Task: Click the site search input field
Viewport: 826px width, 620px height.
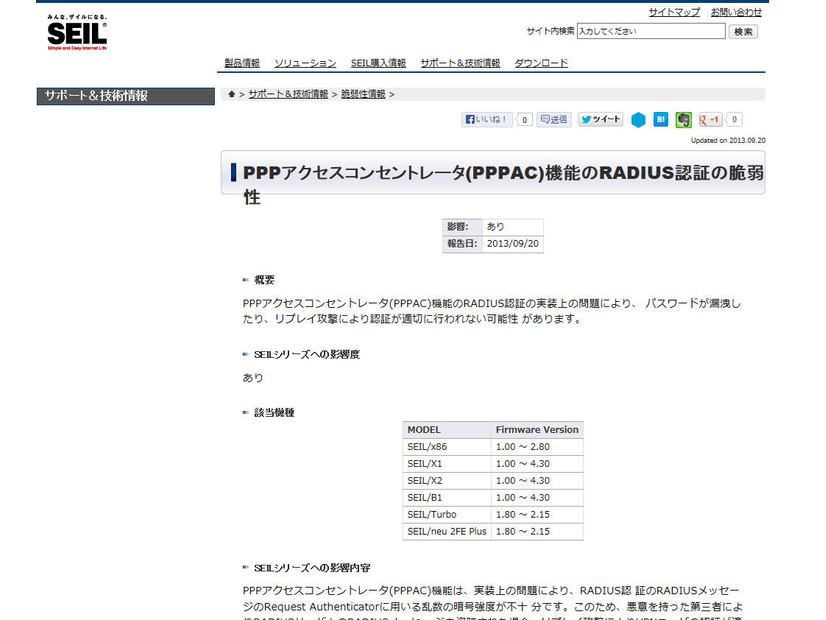Action: click(650, 31)
